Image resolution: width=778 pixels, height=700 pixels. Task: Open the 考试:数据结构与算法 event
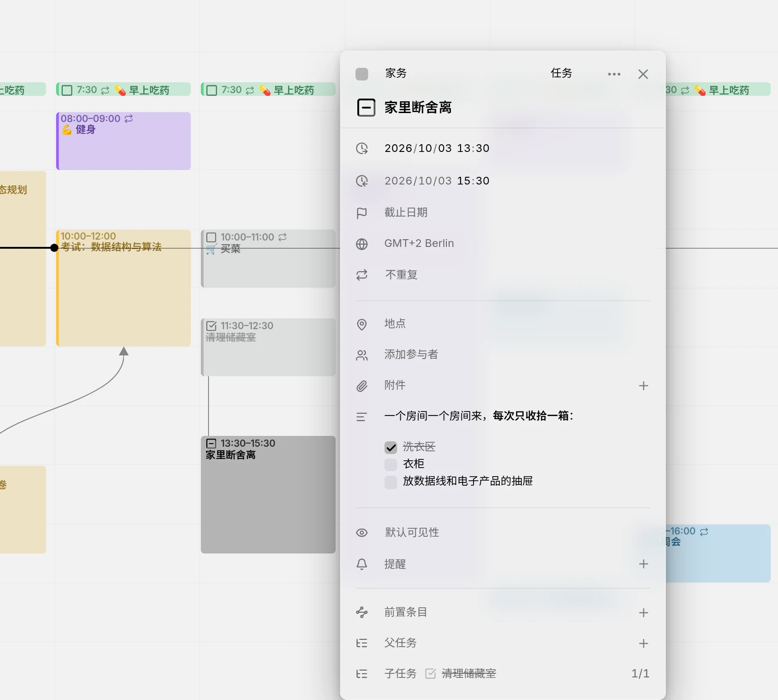123,288
